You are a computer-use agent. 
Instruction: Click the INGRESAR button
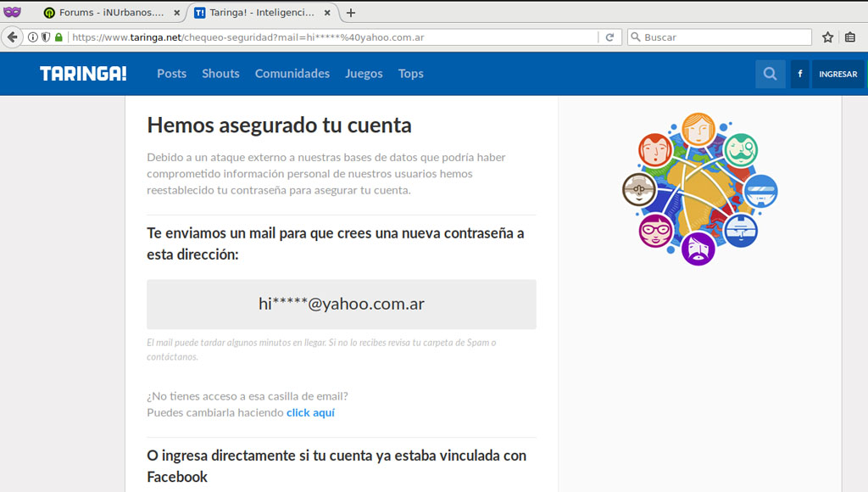tap(837, 74)
